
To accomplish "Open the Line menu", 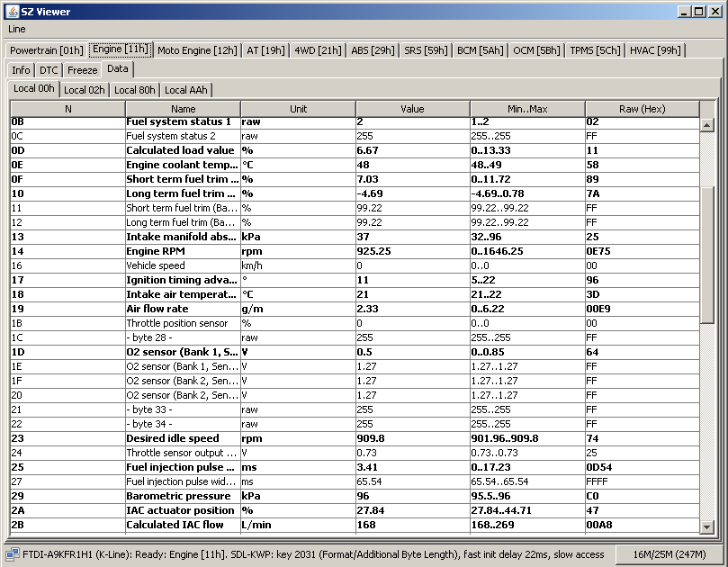I will click(x=17, y=29).
